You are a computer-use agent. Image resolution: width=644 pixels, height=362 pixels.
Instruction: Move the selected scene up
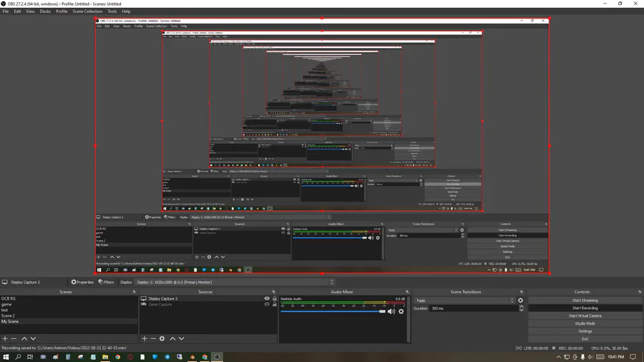24,338
